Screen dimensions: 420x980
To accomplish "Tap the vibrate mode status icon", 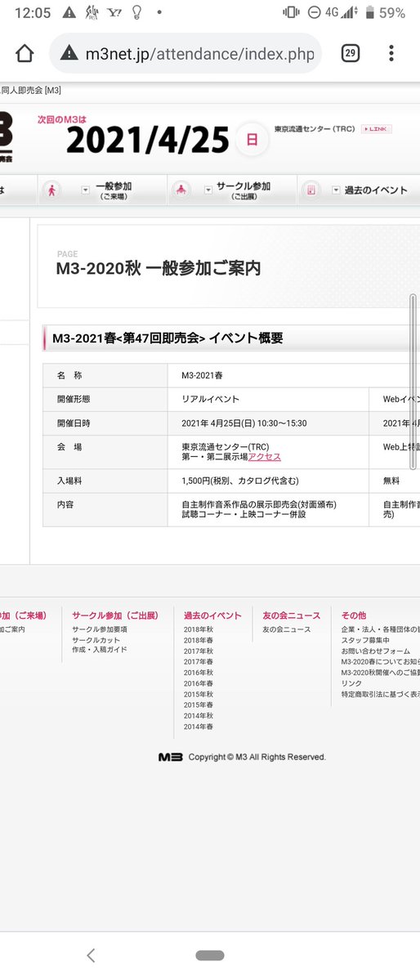I will pyautogui.click(x=291, y=12).
